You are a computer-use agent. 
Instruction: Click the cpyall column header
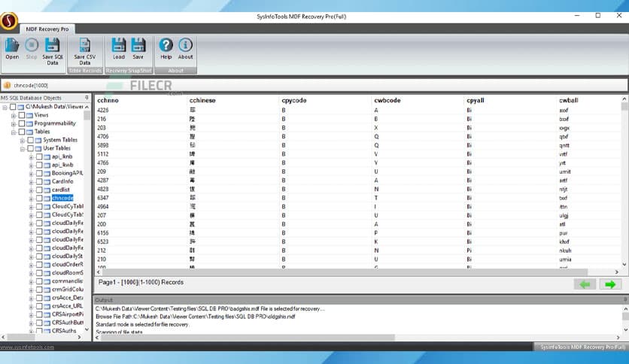click(x=476, y=100)
